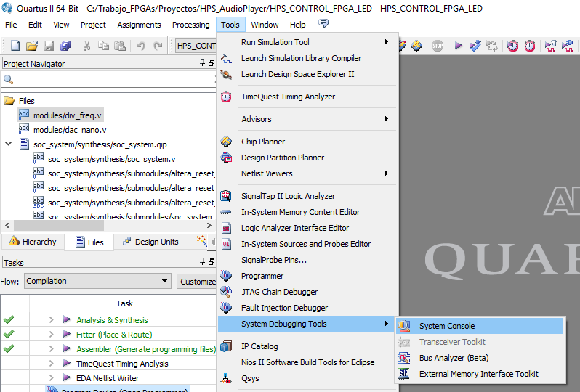Screen dimensions: 580x392
Task: Select External Memory Interface Toolkit
Action: pyautogui.click(x=480, y=374)
